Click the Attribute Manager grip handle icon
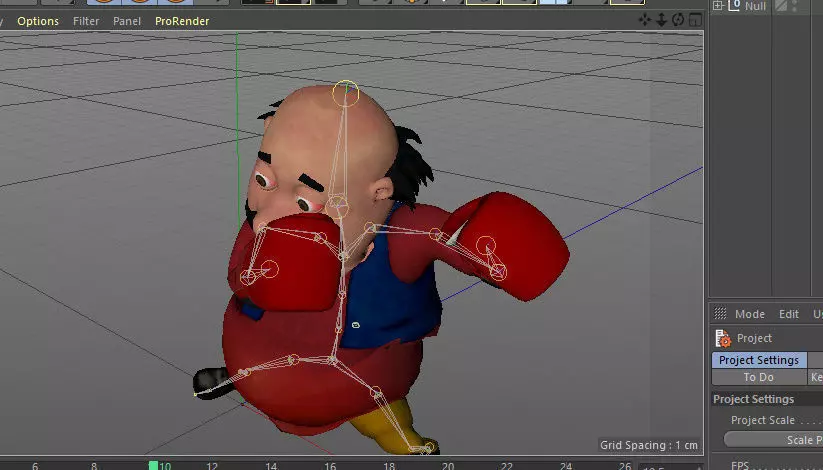823x470 pixels. click(x=720, y=314)
